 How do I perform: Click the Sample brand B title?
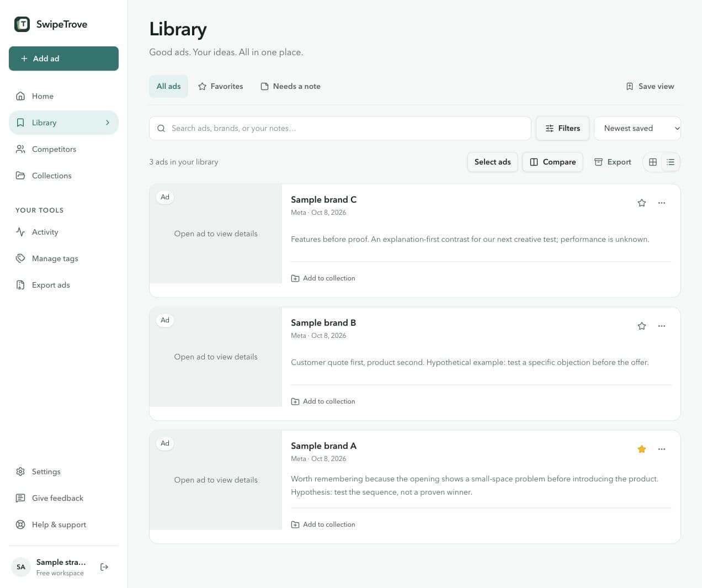point(323,322)
